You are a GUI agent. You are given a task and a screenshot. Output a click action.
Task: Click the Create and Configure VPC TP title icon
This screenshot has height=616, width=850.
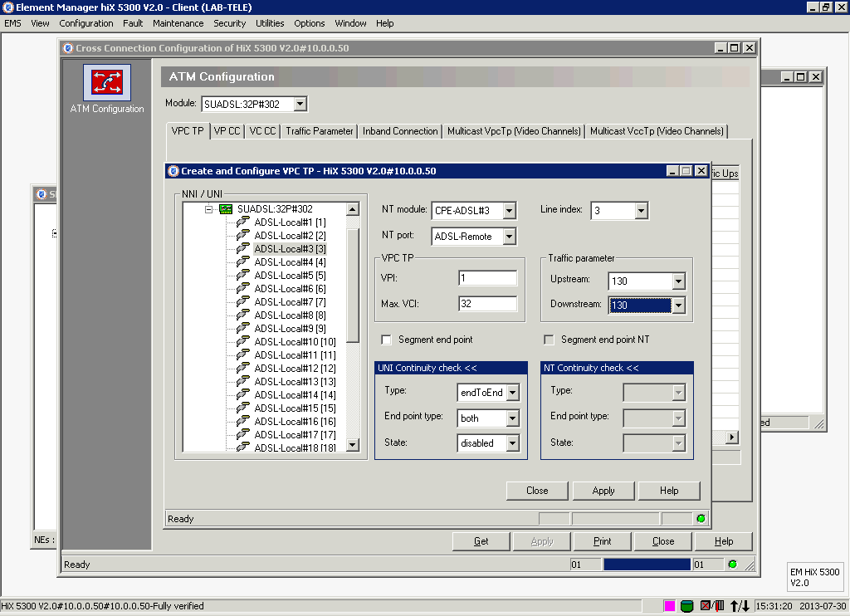(x=173, y=171)
